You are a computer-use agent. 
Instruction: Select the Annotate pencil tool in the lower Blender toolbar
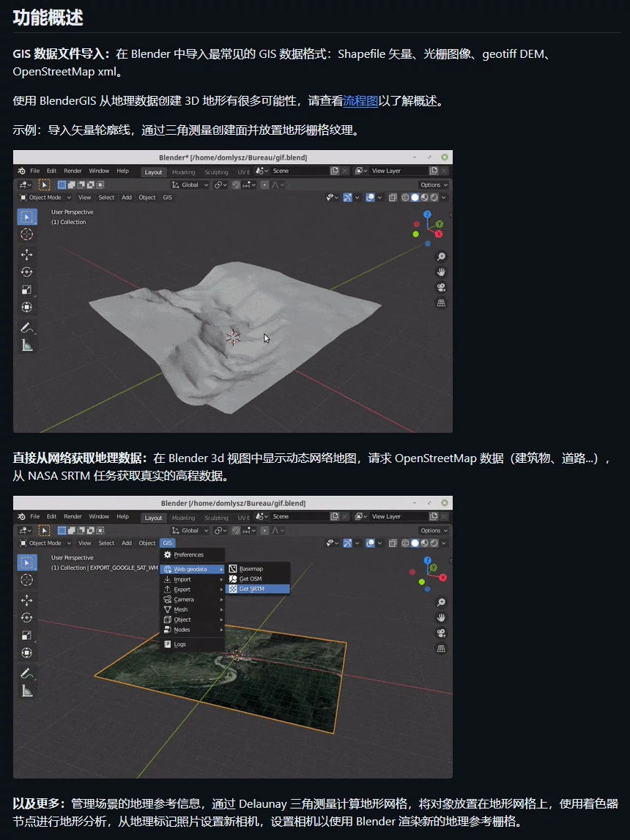[27, 672]
